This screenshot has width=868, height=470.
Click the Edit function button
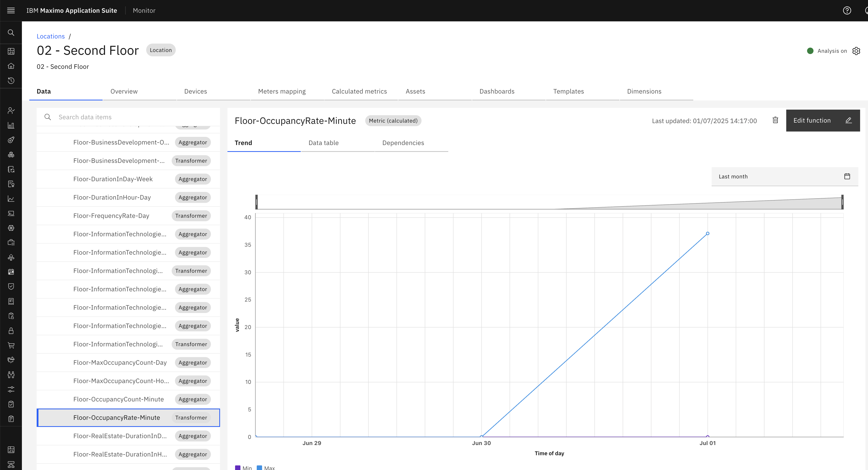(x=823, y=120)
